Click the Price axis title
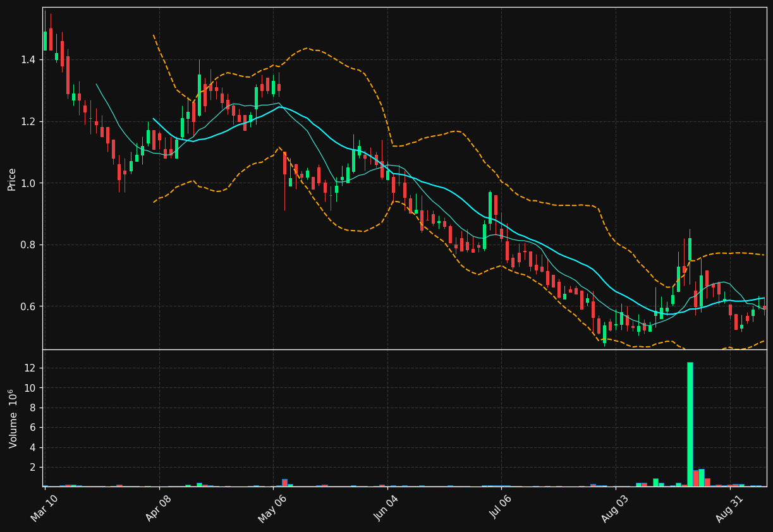773x532 pixels. [x=12, y=179]
